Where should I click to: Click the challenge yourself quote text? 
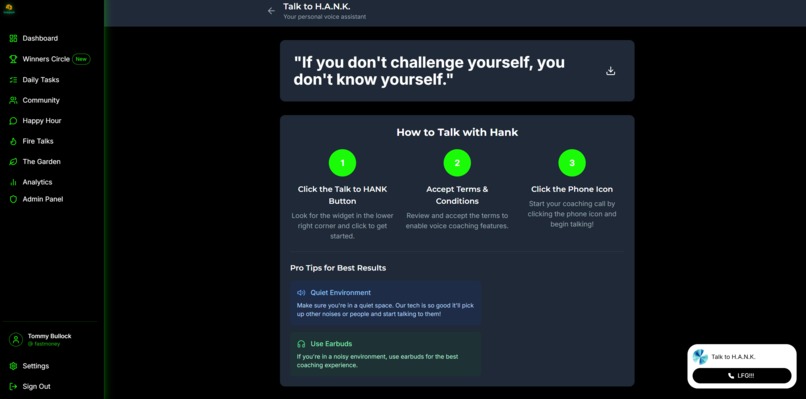pos(429,71)
